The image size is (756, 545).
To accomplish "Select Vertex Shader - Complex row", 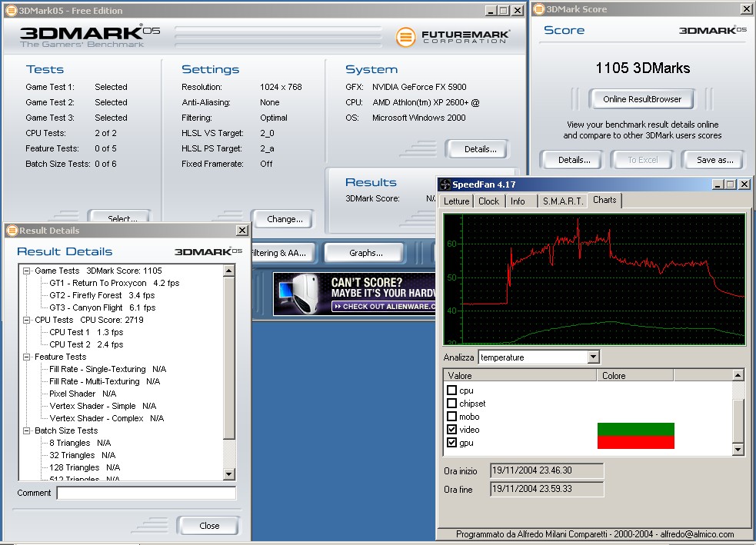I will pyautogui.click(x=107, y=418).
